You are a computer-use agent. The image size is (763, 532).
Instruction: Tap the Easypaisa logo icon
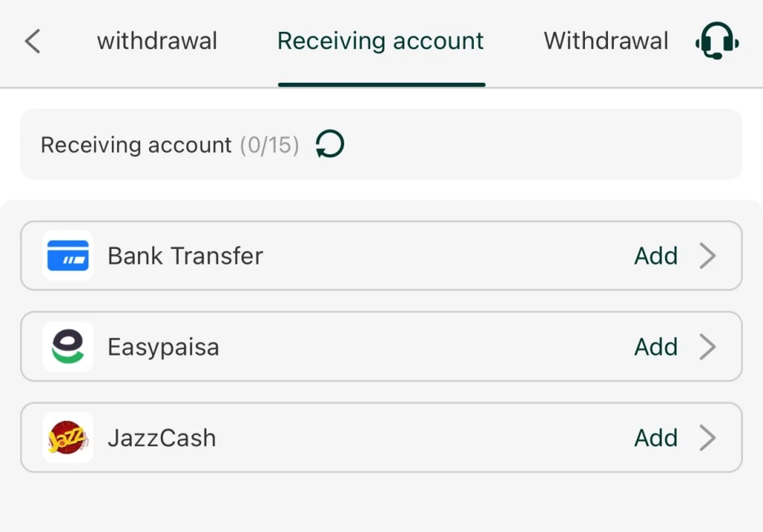coord(67,346)
